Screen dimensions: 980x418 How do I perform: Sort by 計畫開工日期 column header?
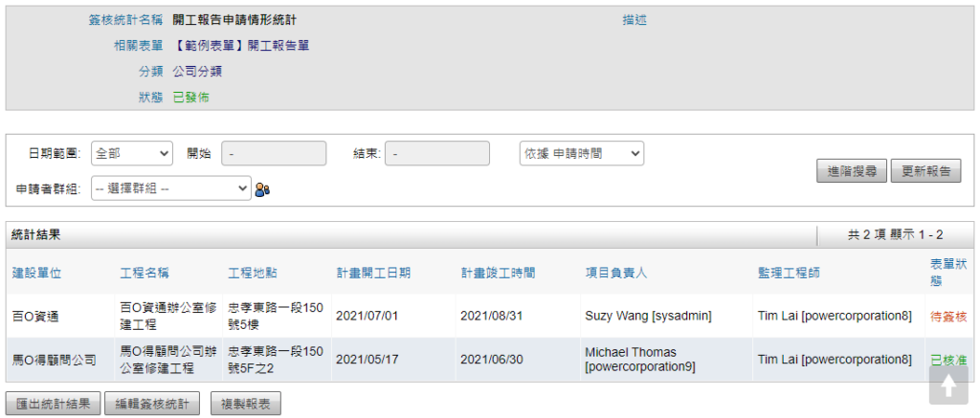point(373,274)
